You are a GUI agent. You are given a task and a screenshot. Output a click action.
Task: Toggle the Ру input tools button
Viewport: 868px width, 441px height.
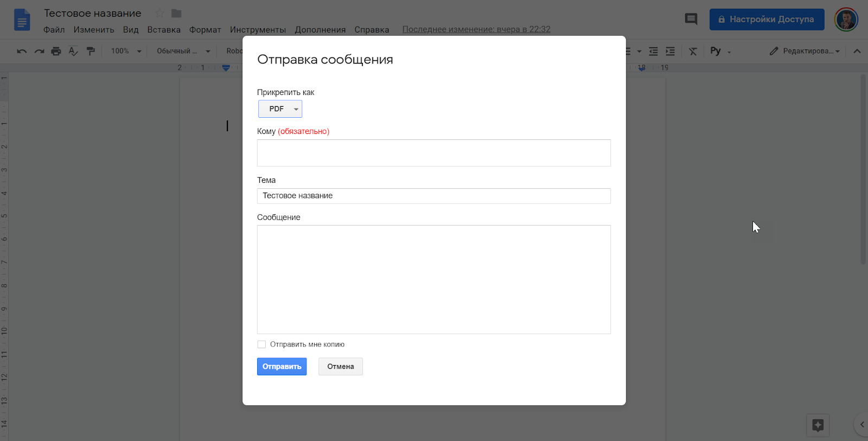tap(716, 51)
